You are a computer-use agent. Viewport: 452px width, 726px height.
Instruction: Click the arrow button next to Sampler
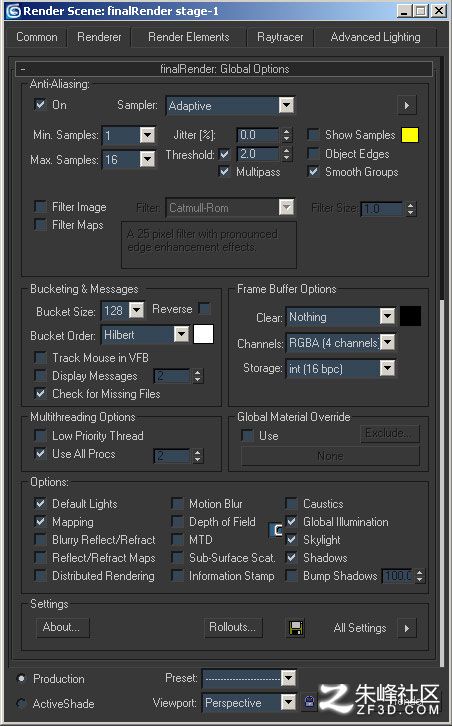[407, 105]
